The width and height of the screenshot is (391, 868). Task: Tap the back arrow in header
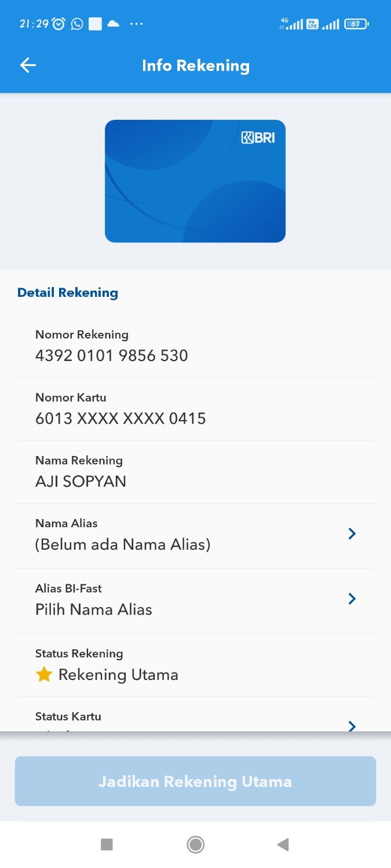tap(28, 65)
